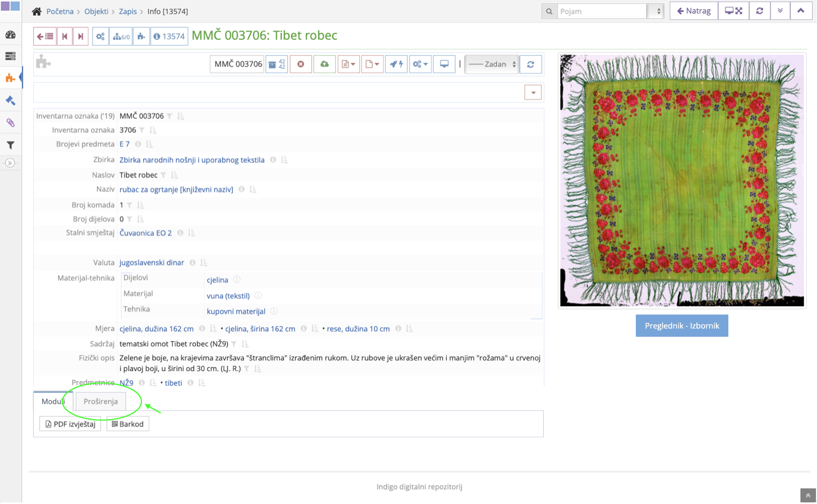Select the orange puzzle piece module icon
The height and width of the screenshot is (504, 817).
point(11,77)
